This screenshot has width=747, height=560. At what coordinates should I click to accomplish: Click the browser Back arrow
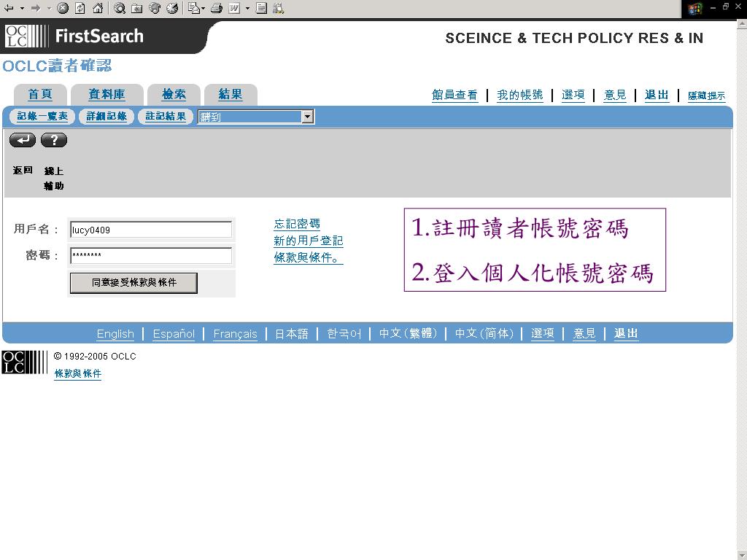pyautogui.click(x=9, y=8)
